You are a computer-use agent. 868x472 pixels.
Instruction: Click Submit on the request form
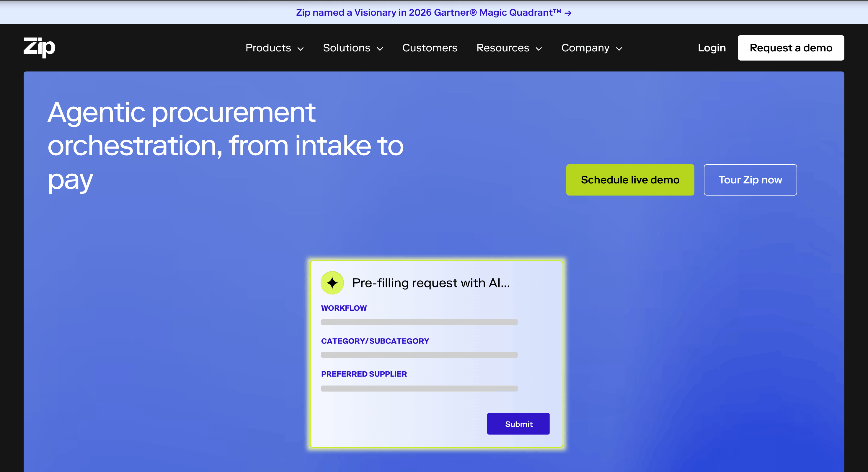point(518,424)
